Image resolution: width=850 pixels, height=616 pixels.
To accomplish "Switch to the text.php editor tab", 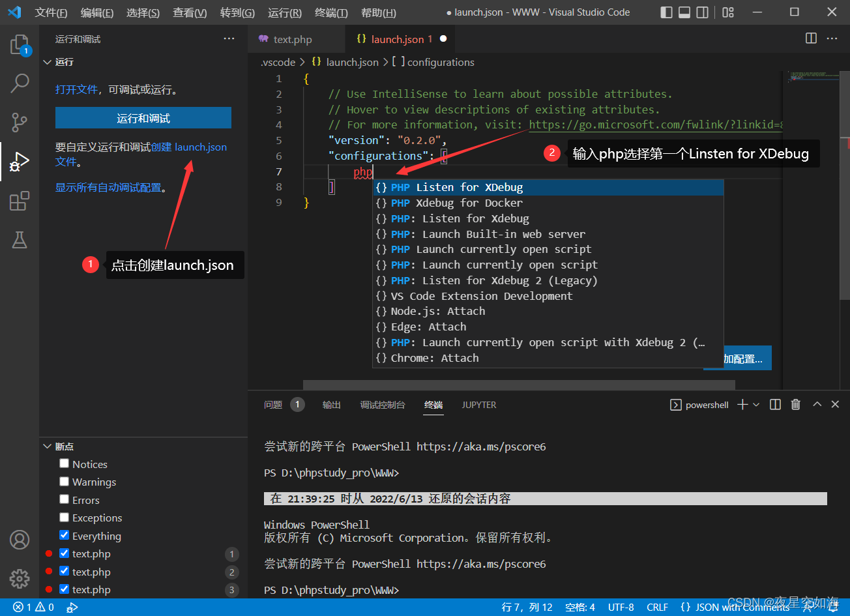I will (292, 40).
